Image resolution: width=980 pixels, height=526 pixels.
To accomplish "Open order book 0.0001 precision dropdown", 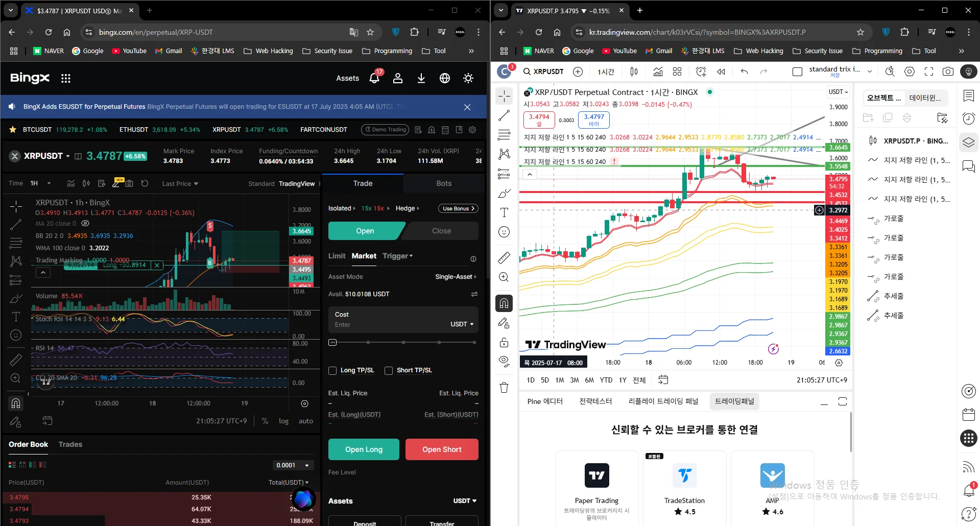I will [x=293, y=465].
